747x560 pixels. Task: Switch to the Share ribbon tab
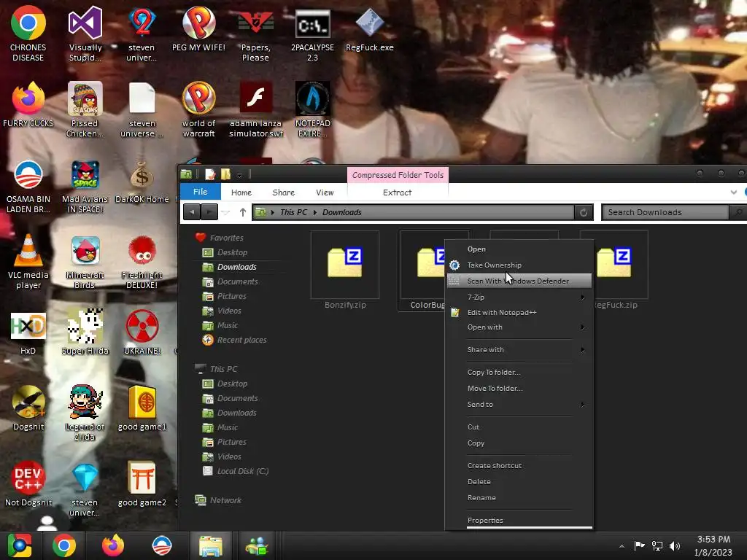click(x=284, y=192)
